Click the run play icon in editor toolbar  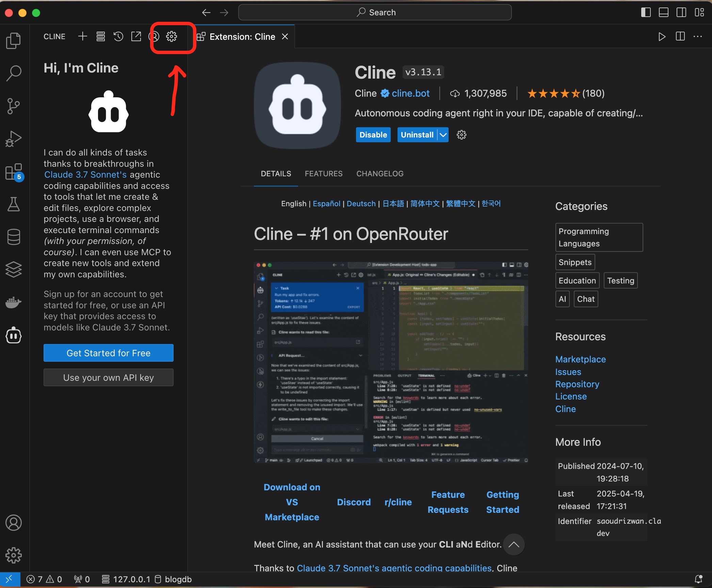[x=662, y=36]
